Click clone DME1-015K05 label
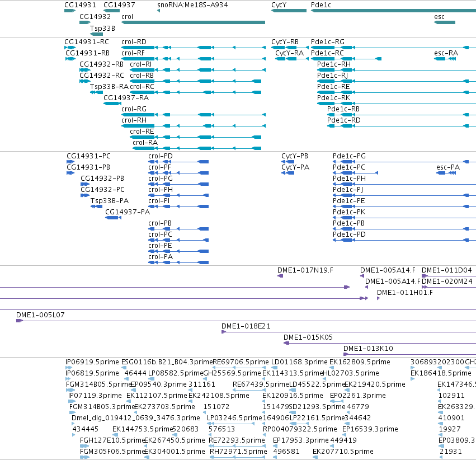Viewport: 476px width, 460px height. click(x=308, y=337)
